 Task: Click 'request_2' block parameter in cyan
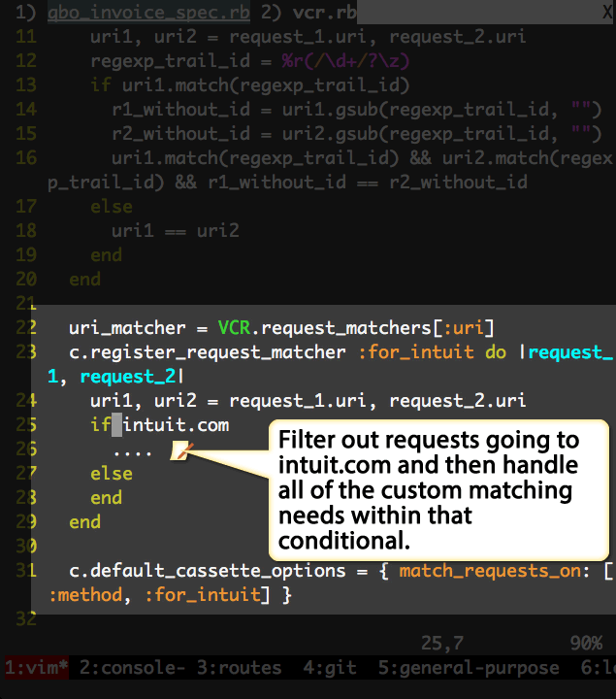(127, 377)
